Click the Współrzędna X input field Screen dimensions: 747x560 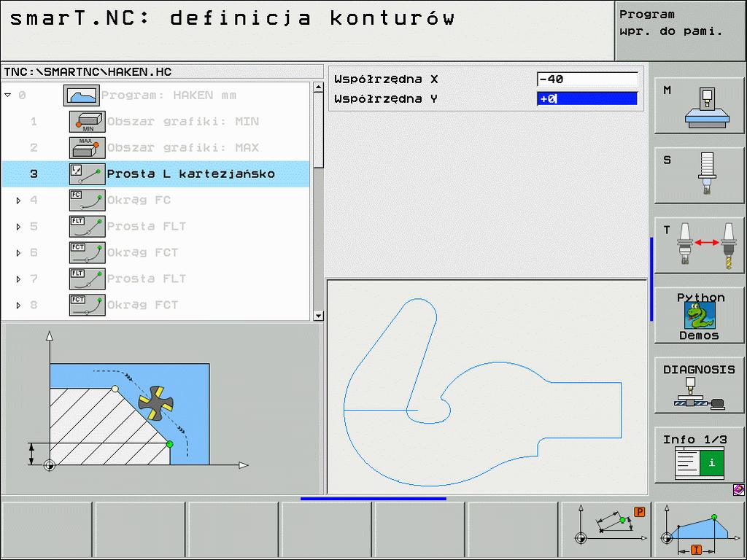coord(587,79)
